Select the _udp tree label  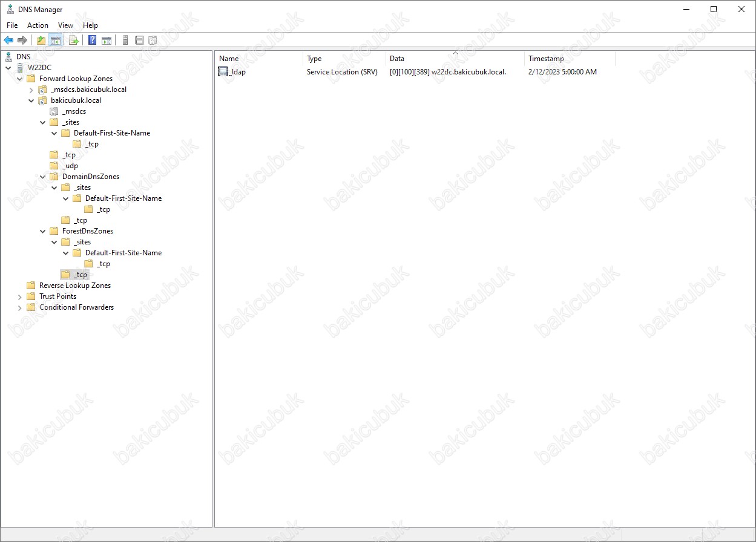(x=70, y=166)
